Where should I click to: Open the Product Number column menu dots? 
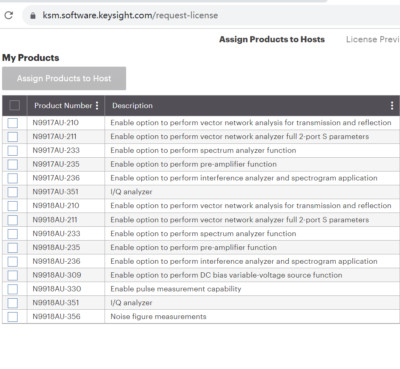click(x=97, y=106)
